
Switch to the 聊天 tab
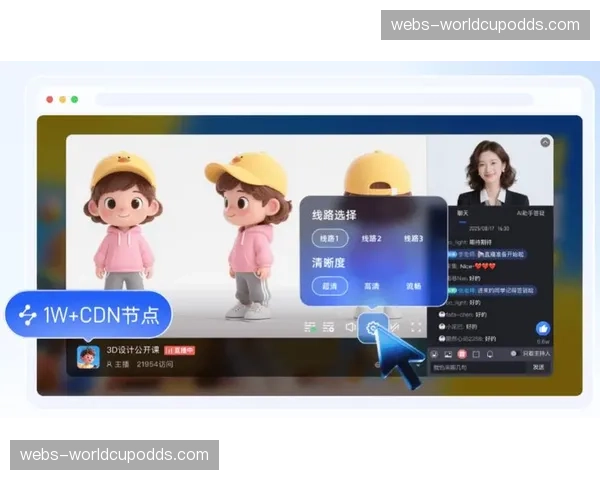coord(463,213)
